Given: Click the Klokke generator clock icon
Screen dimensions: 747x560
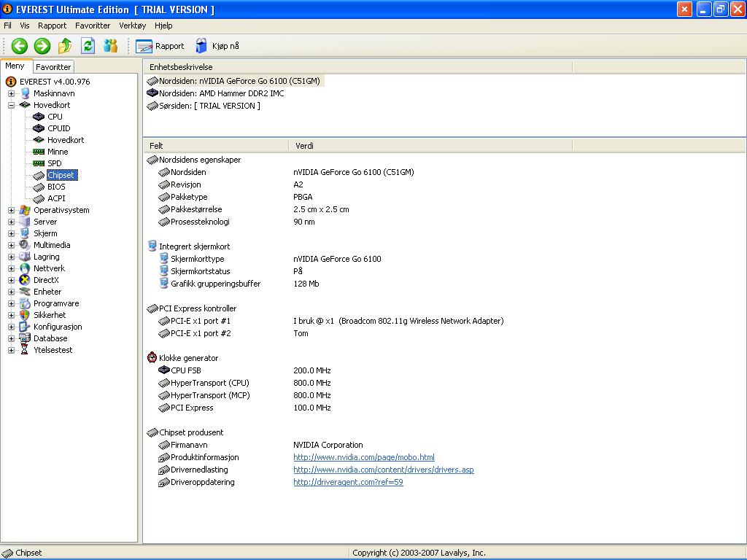Looking at the screenshot, I should [x=152, y=357].
